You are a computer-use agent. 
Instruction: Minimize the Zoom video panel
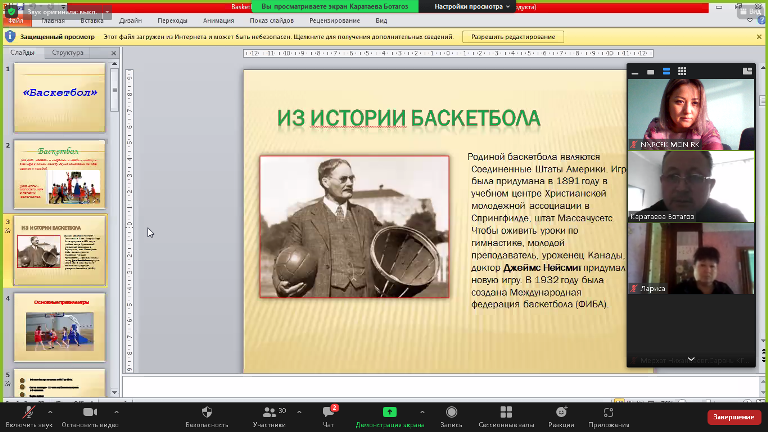click(635, 72)
